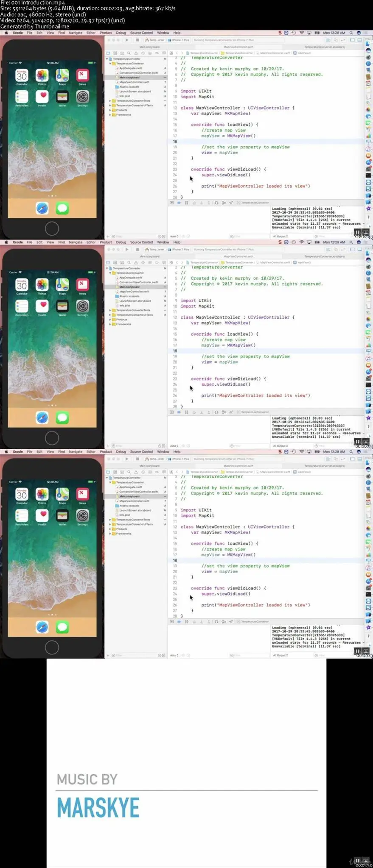
Task: Open Navigate menu in the 12:28 AM frame
Action: pyautogui.click(x=76, y=33)
